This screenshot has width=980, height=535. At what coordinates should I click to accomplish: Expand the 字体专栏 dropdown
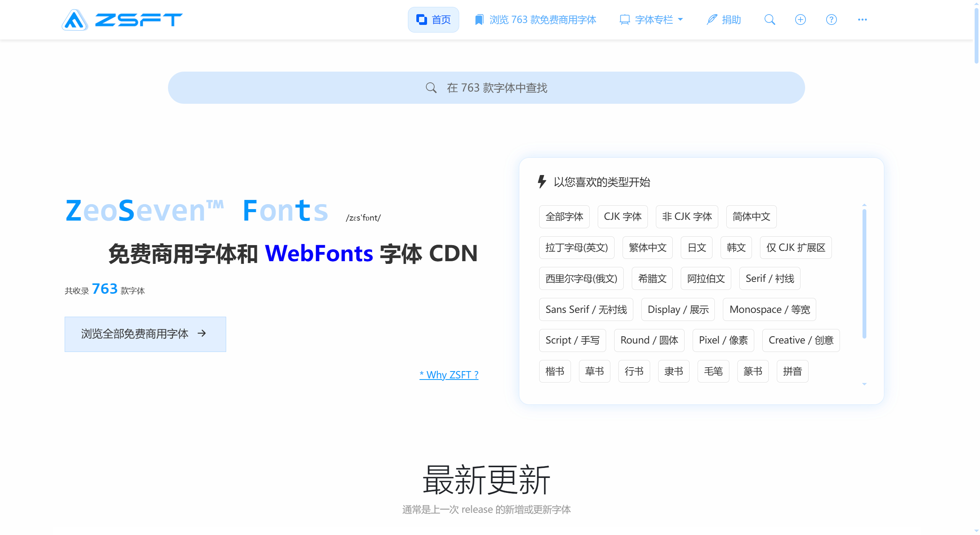pos(681,19)
